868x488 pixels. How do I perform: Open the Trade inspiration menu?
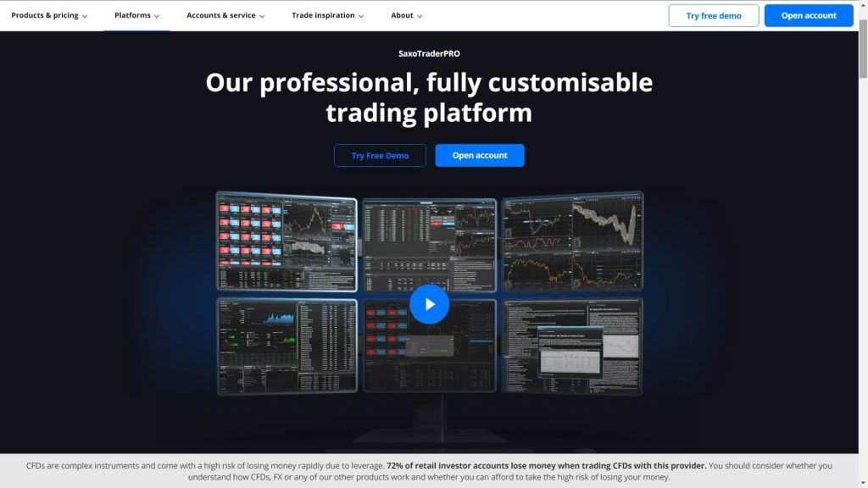pyautogui.click(x=327, y=15)
